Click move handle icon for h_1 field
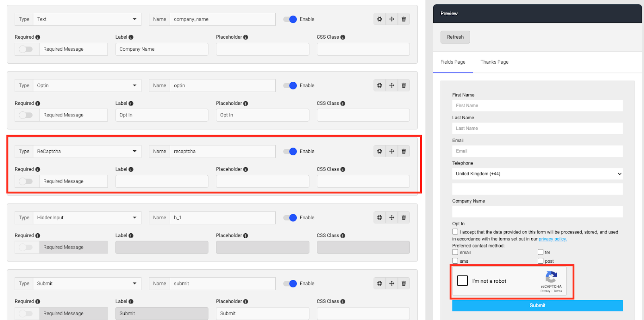Screen dimensions: 644x320 (392, 218)
